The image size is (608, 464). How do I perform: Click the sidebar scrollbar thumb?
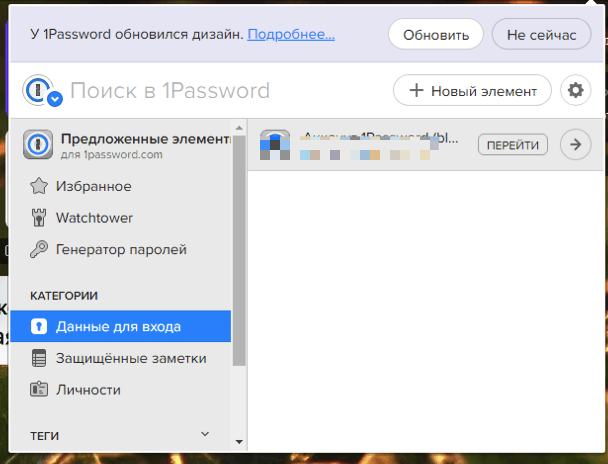tap(239, 250)
